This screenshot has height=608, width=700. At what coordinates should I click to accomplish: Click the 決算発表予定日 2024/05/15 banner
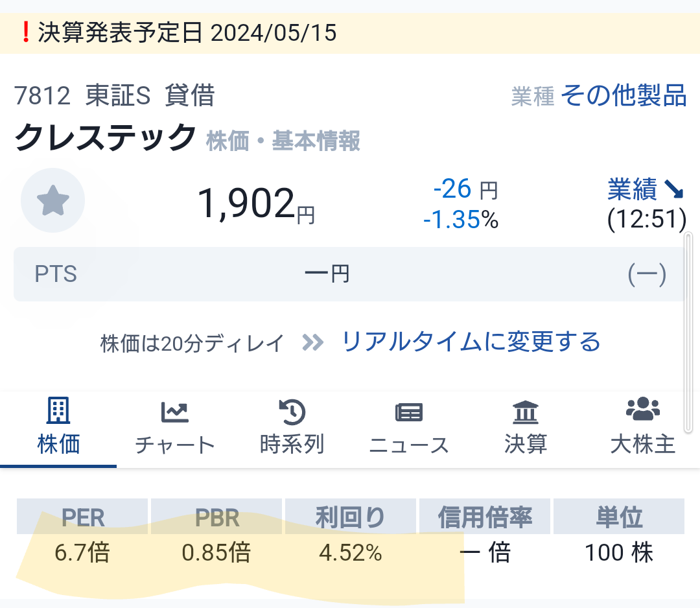point(350,33)
